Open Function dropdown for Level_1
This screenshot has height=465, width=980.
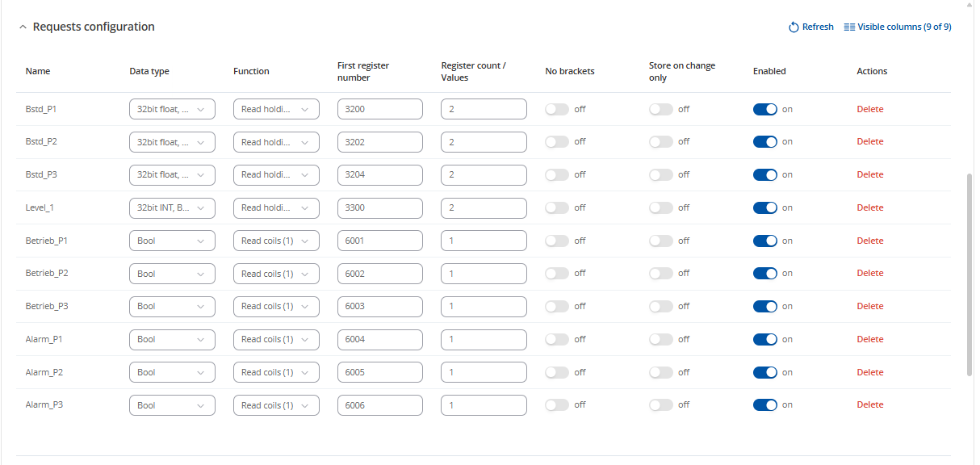[276, 207]
